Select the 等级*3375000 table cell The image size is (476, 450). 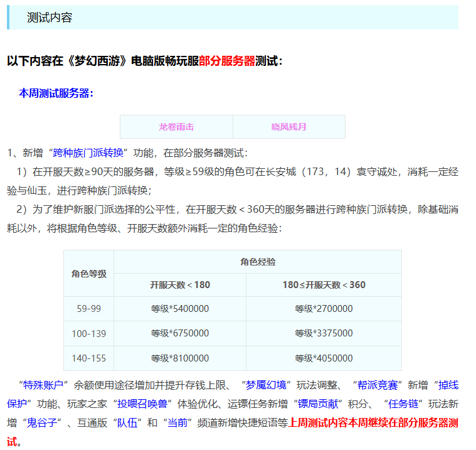point(324,333)
